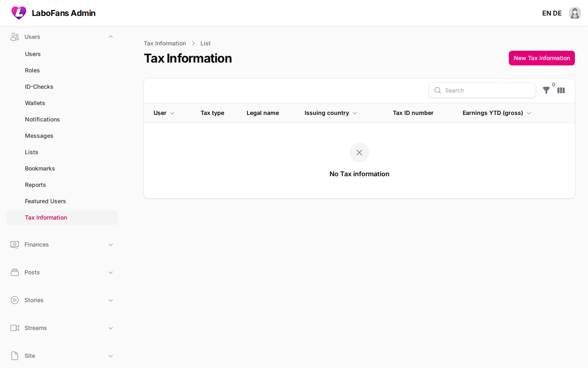Screen dimensions: 588x368
Task: Click the empty-state X icon
Action: tap(359, 153)
